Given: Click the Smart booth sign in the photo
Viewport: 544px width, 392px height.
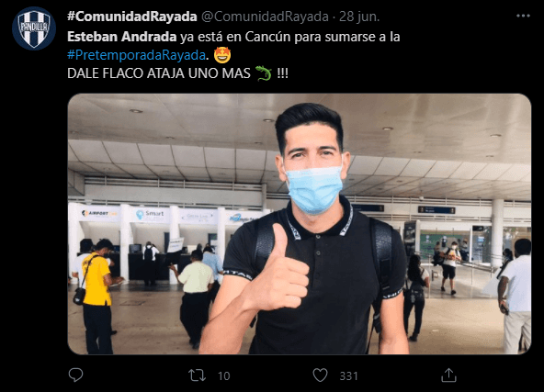Looking at the screenshot, I should click(150, 215).
